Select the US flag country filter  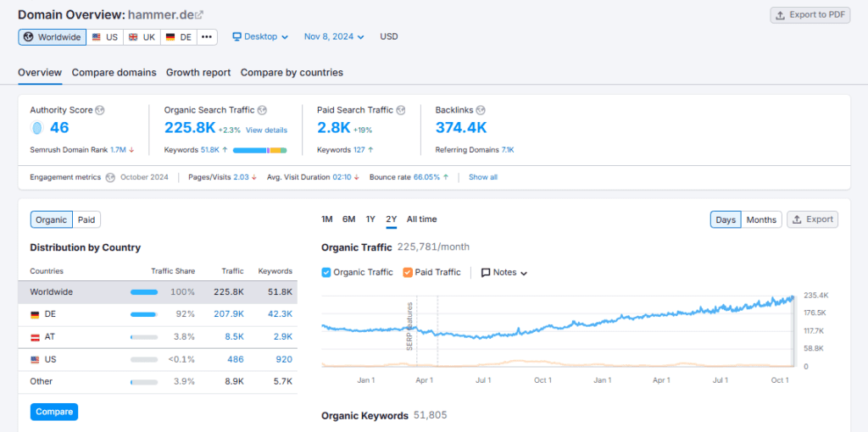point(104,37)
